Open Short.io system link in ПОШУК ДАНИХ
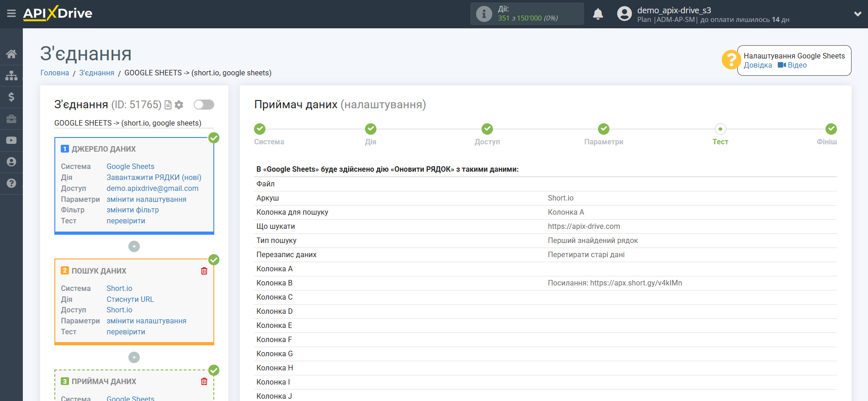 click(x=120, y=289)
